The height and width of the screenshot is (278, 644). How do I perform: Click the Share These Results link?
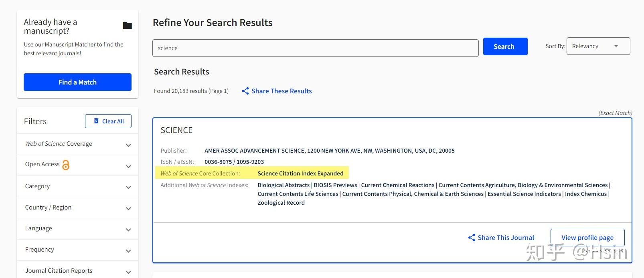coord(281,91)
